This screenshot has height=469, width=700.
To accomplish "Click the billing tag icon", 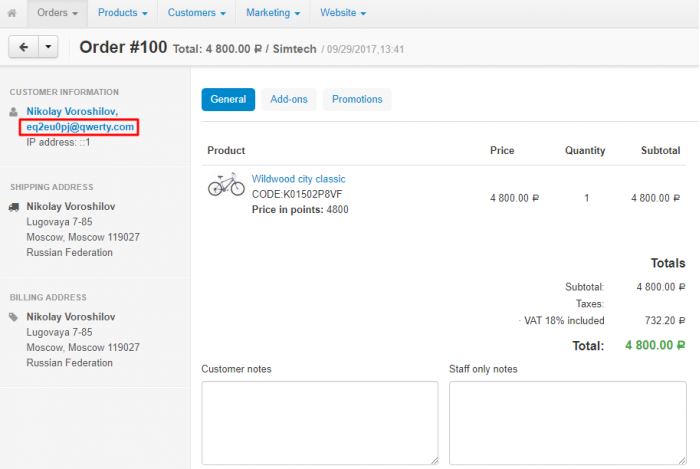I will coord(13,317).
